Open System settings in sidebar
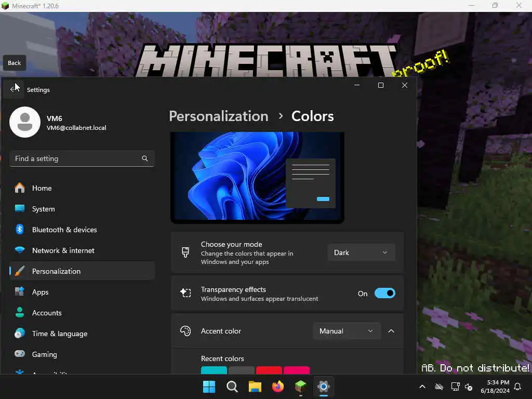 pyautogui.click(x=82, y=209)
